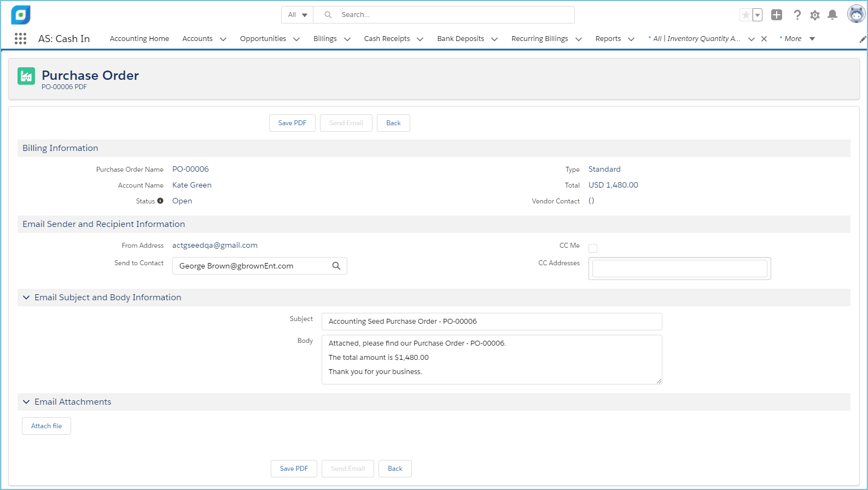Viewport: 868px width, 490px height.
Task: Go to the Accounting Home tab
Action: (139, 39)
